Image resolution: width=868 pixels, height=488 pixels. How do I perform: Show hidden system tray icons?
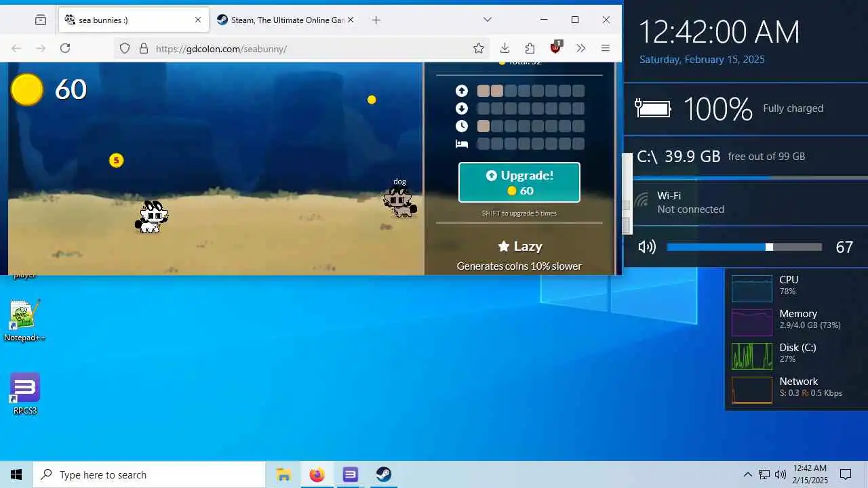[x=747, y=474]
